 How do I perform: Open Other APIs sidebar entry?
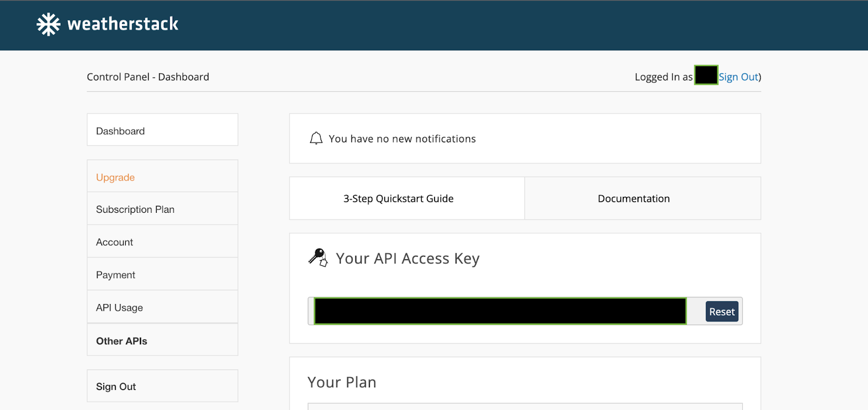tap(162, 340)
